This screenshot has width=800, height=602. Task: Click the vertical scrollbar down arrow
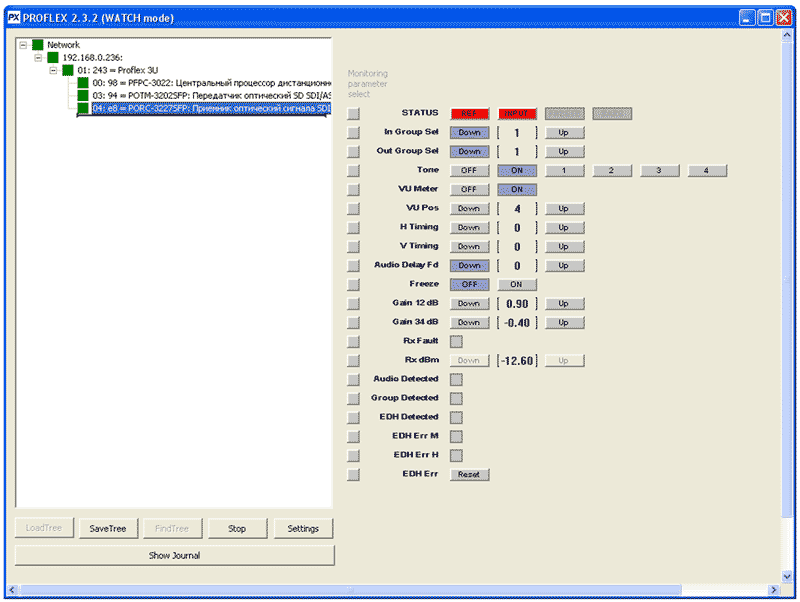(x=787, y=576)
